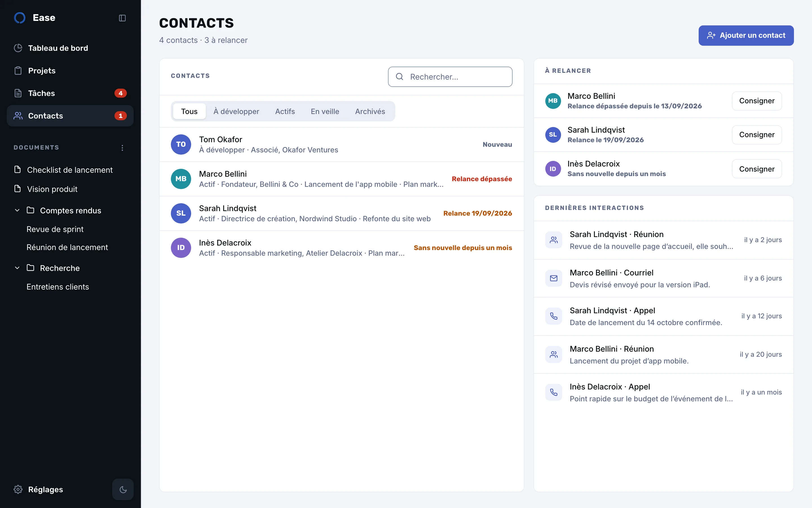Open Marco Bellini in the contacts list

(x=342, y=179)
